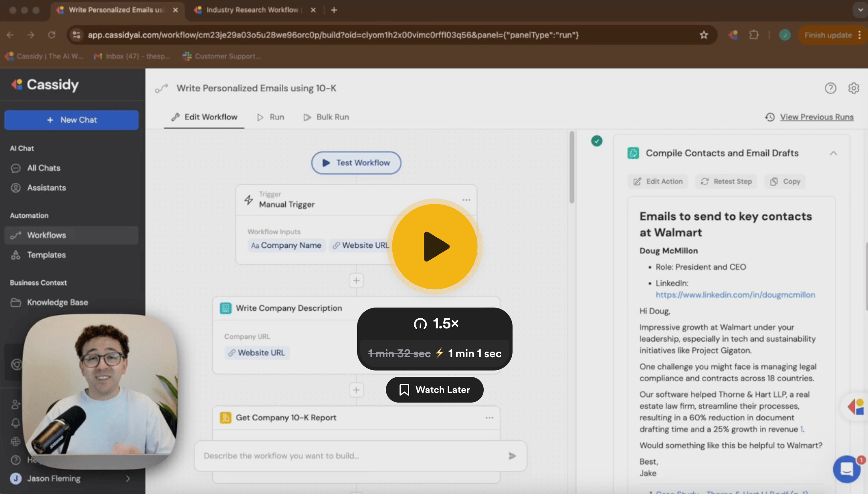This screenshot has width=868, height=494.
Task: Open the View Previous Runs link
Action: coord(809,117)
